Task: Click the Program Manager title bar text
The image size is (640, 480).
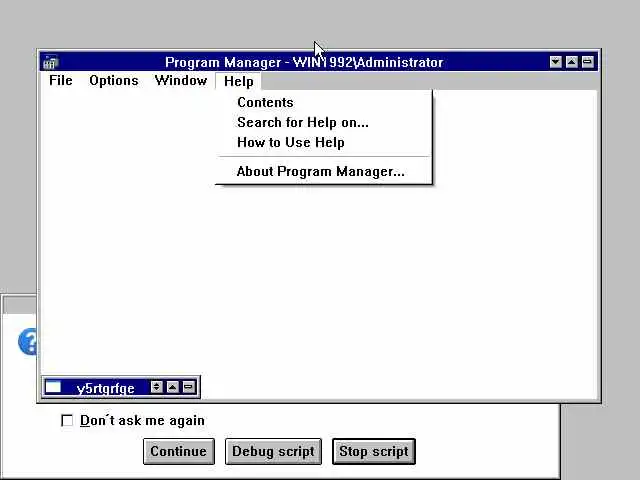Action: click(x=304, y=62)
